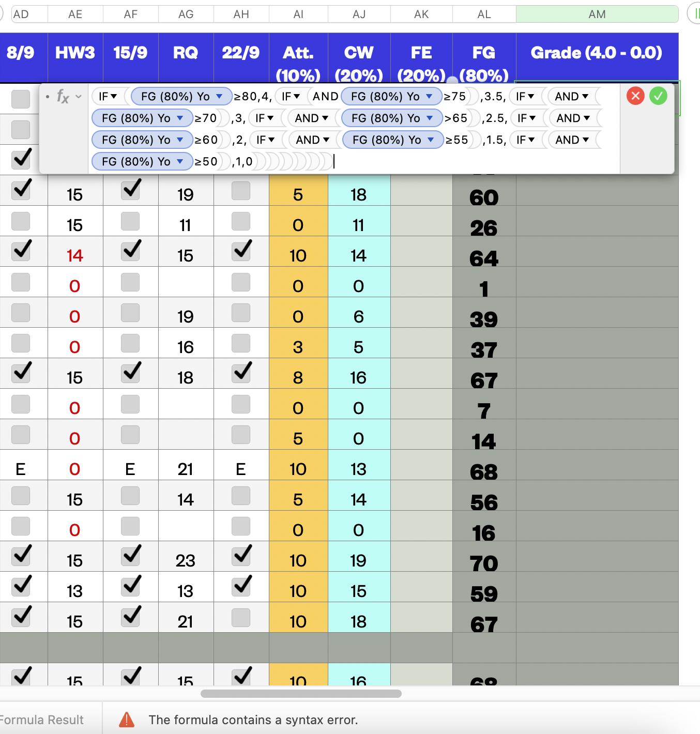This screenshot has height=734, width=700.
Task: Click the '8/9' header cell
Action: (24, 57)
